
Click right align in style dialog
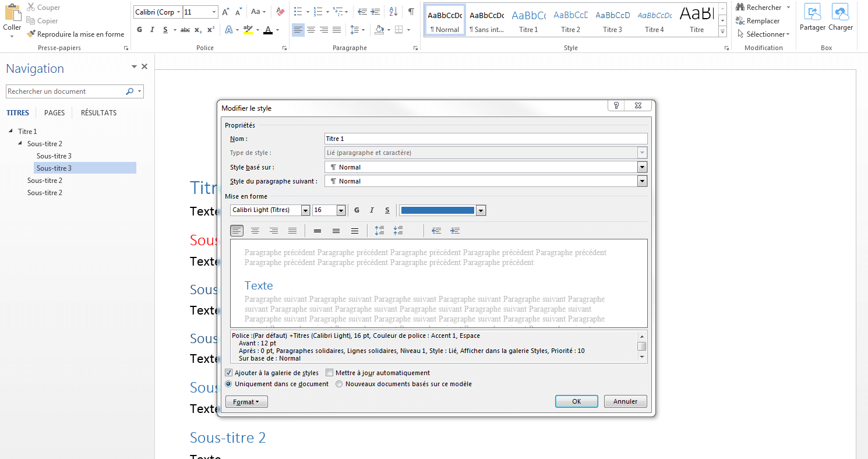tap(274, 231)
